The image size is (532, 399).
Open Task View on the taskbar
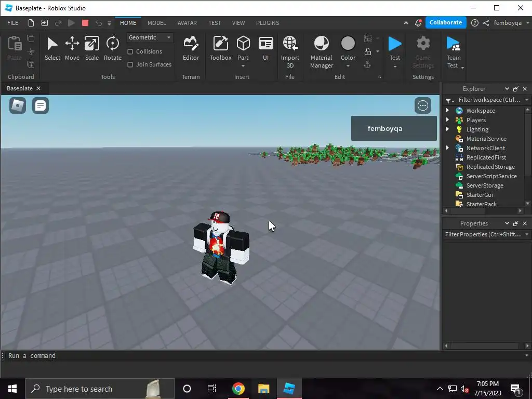(x=212, y=389)
